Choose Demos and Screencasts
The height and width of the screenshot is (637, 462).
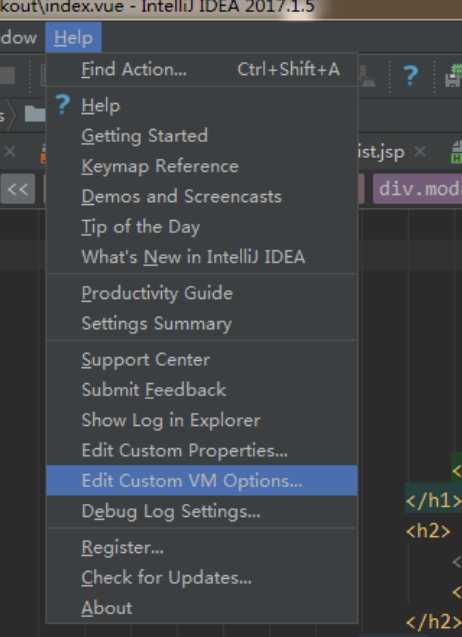coord(202,197)
